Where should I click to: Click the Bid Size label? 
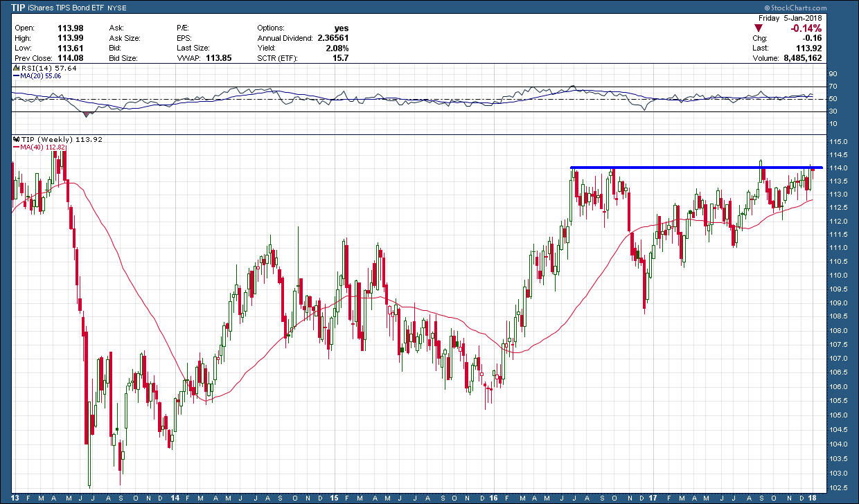[123, 59]
